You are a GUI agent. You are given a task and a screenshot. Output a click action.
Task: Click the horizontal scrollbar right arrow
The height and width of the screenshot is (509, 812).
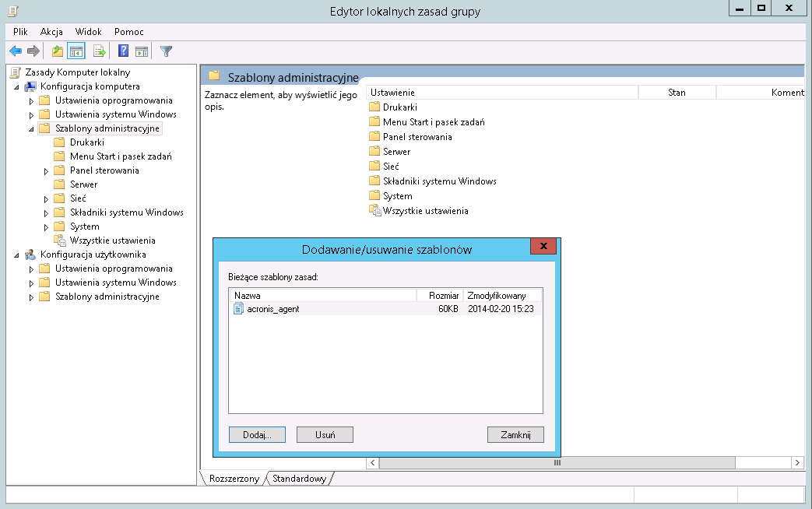[798, 462]
